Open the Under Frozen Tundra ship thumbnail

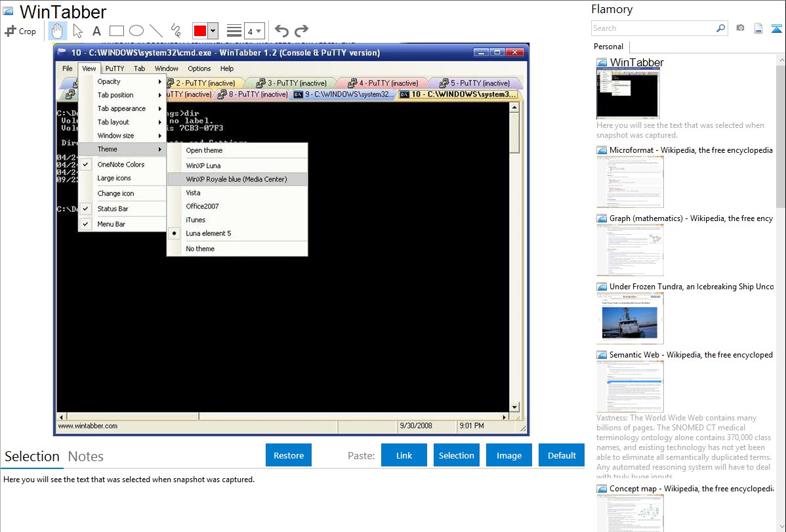[x=630, y=318]
